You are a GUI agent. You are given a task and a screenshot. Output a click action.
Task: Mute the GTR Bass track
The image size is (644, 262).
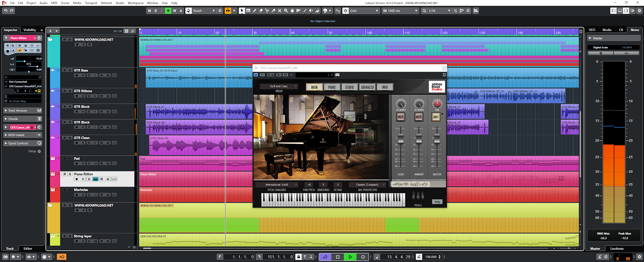click(x=64, y=70)
